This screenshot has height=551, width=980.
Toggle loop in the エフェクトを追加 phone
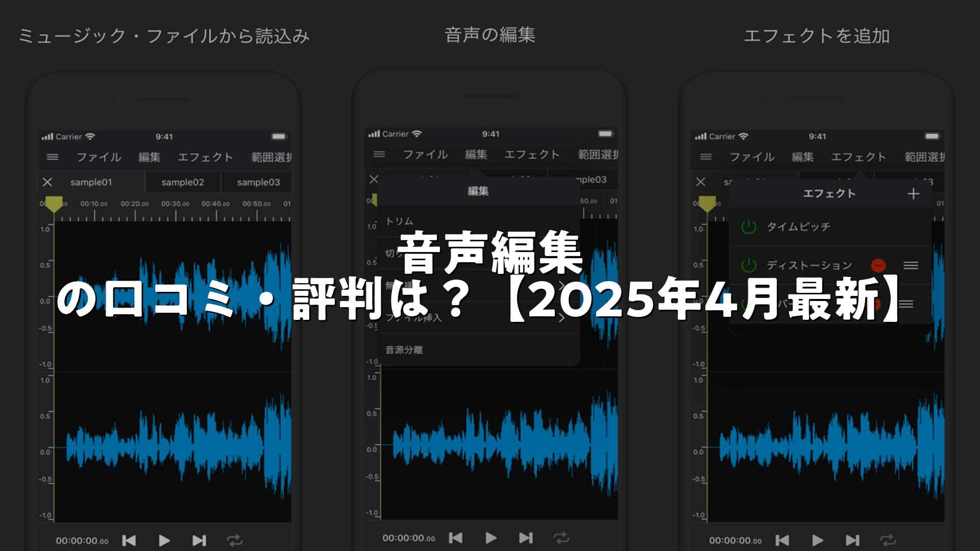click(x=888, y=540)
